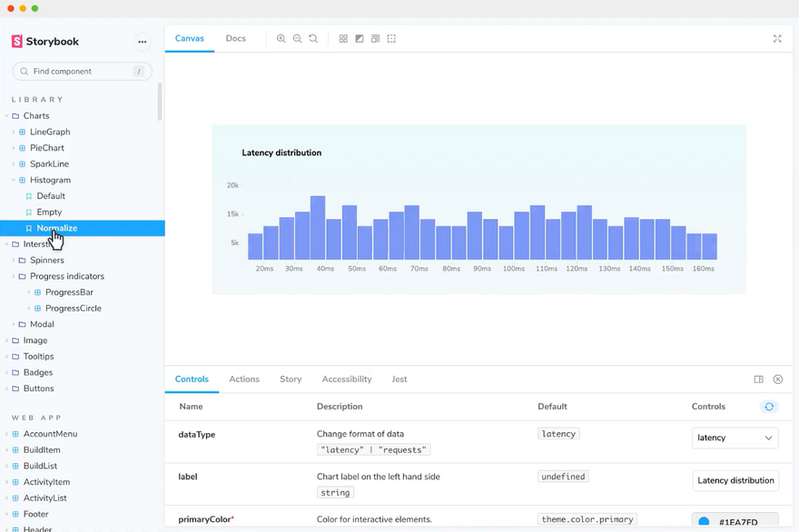Focus the Find component search field
Viewport: 799px width, 532px height.
click(80, 72)
